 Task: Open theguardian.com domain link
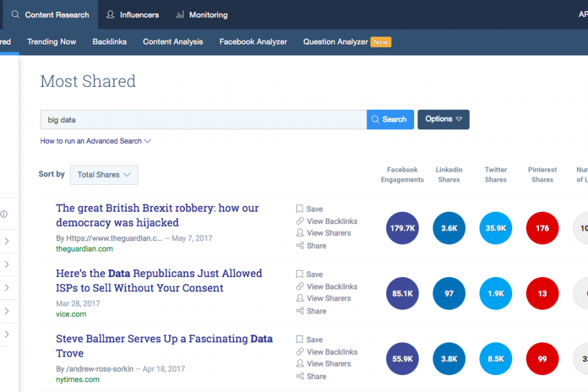[84, 249]
